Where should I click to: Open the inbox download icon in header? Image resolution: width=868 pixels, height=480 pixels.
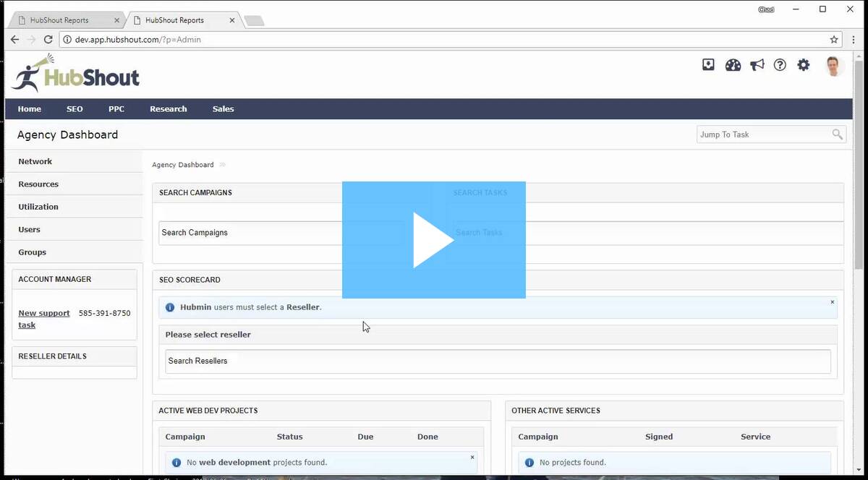(x=708, y=65)
